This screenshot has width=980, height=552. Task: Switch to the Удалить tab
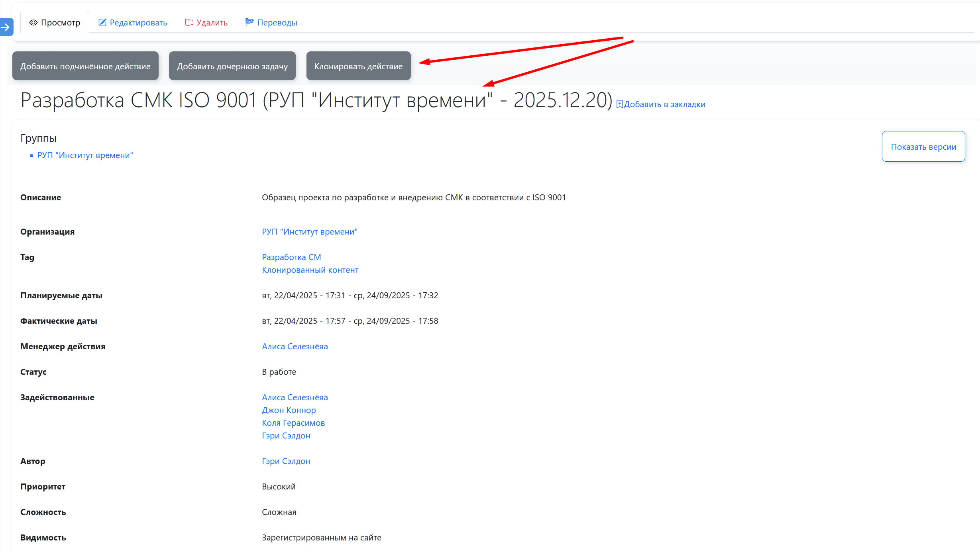pyautogui.click(x=212, y=23)
